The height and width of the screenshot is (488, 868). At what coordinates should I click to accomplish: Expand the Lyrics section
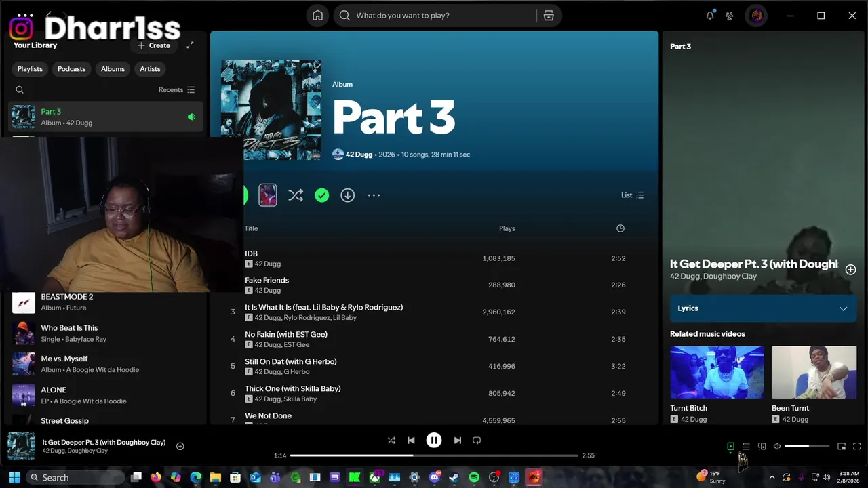click(x=763, y=308)
